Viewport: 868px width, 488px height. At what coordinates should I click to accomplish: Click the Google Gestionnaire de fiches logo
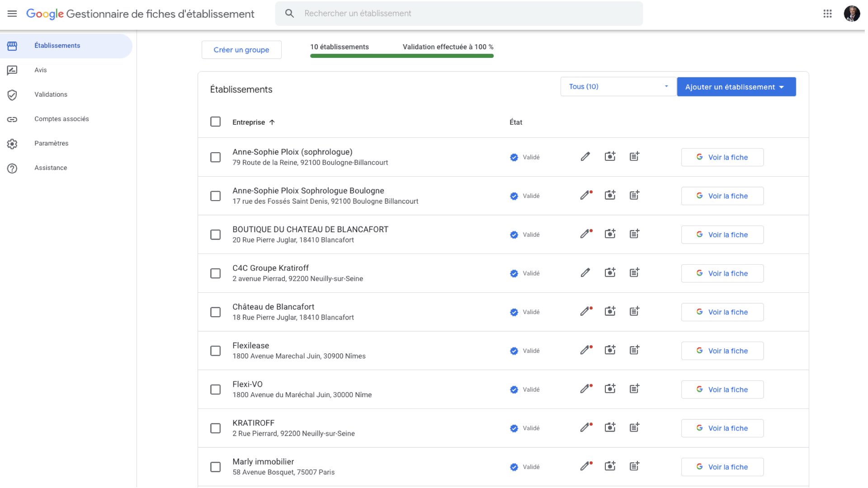140,14
